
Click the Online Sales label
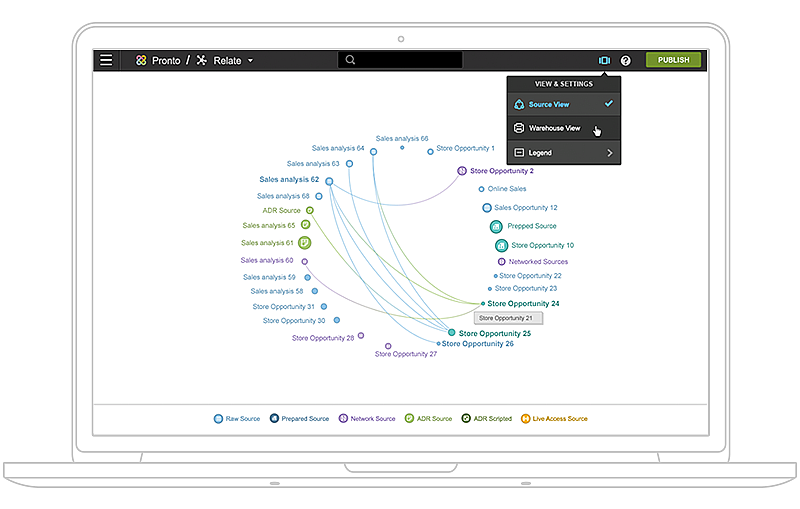(507, 189)
